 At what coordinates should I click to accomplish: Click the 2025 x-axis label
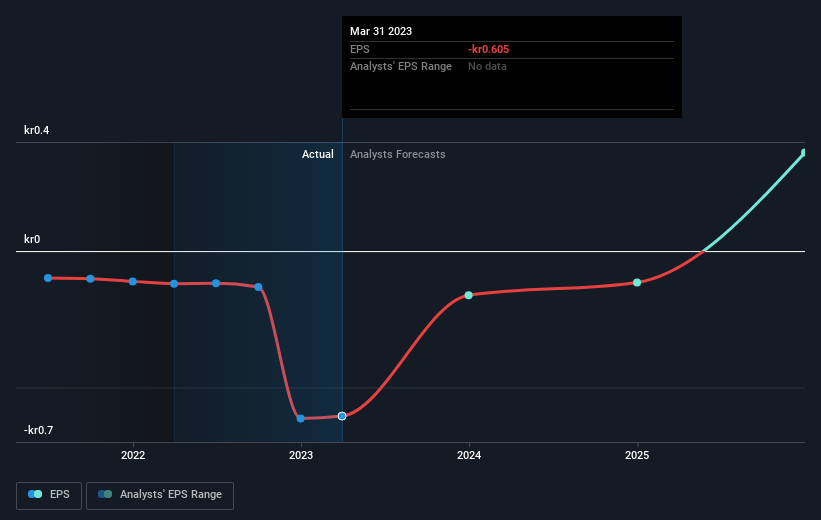[x=637, y=455]
